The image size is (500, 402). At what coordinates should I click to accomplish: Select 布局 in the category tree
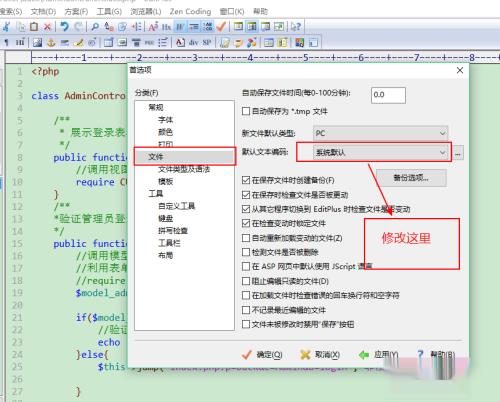tap(166, 255)
